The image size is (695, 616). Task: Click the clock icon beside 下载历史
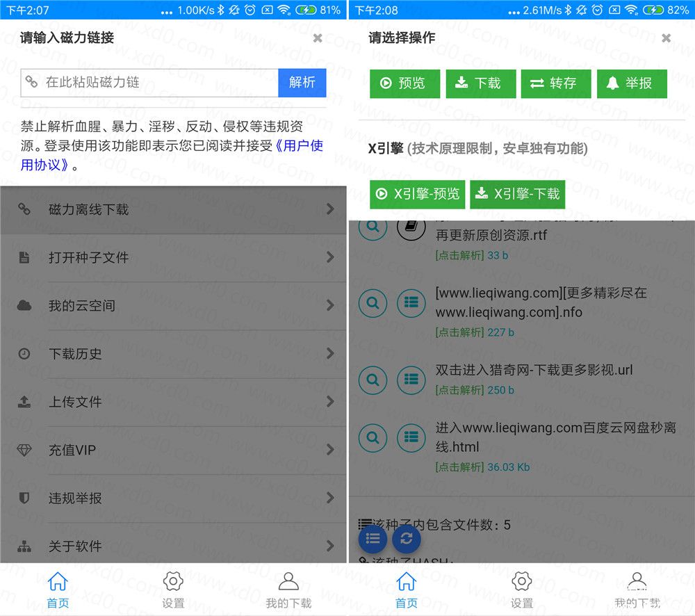point(24,353)
